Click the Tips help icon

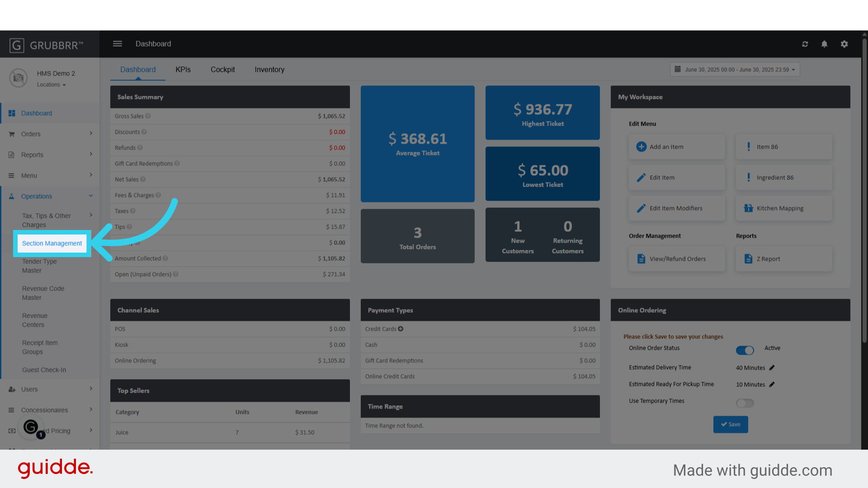[x=129, y=227]
